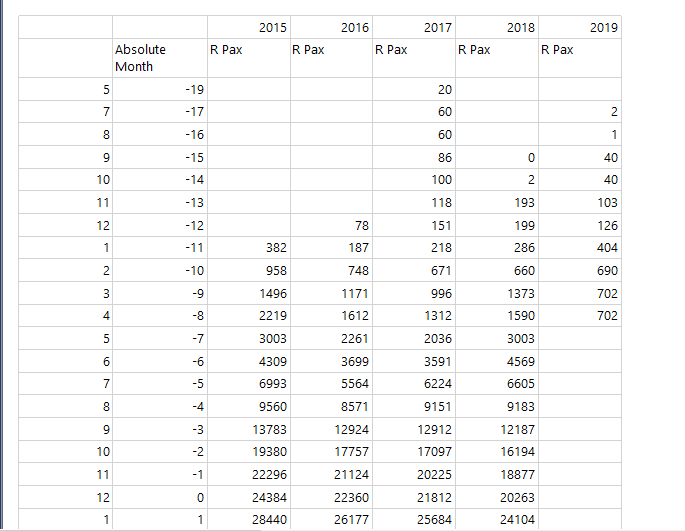Select the cell showing 13783

coord(249,429)
